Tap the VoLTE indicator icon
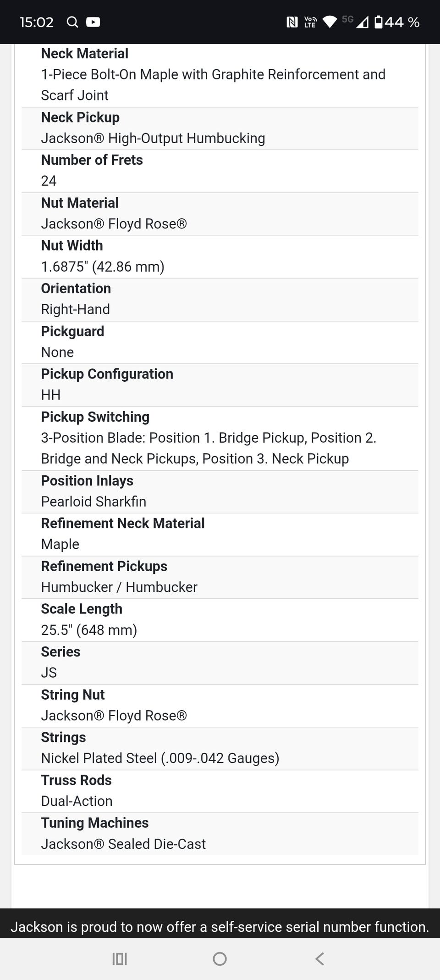The height and width of the screenshot is (980, 440). [x=310, y=22]
